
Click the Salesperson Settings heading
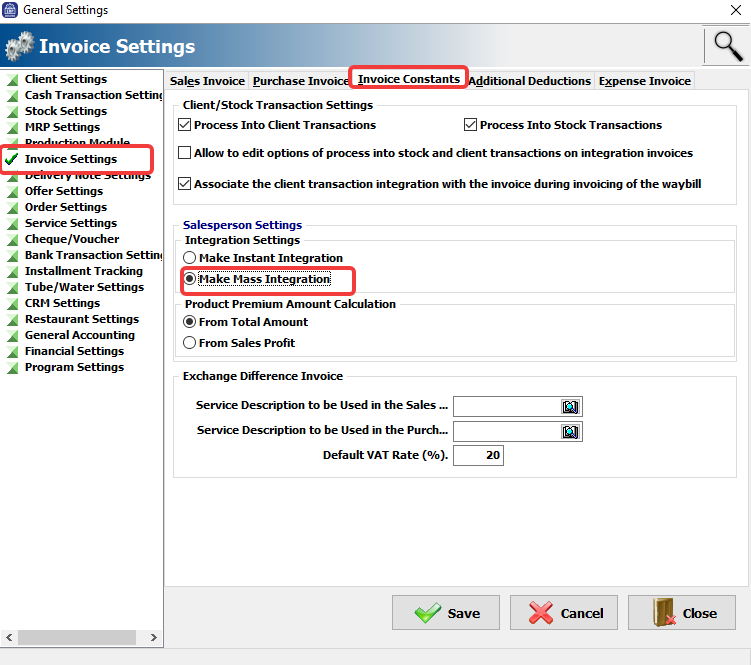242,225
